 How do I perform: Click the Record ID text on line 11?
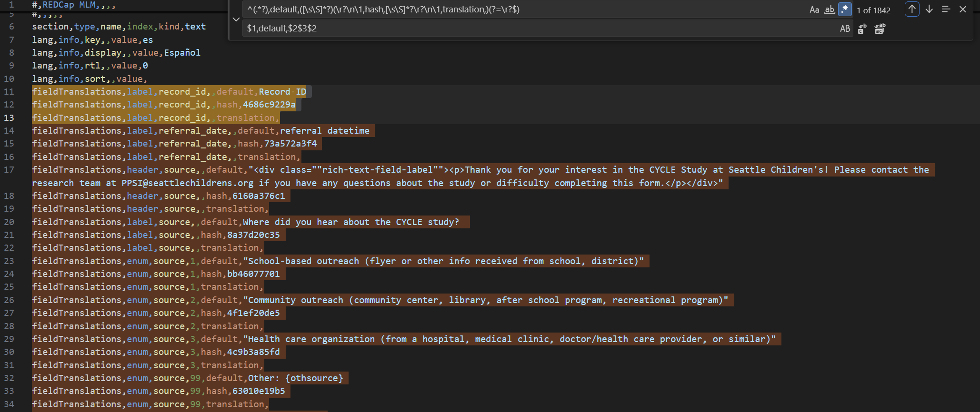282,92
